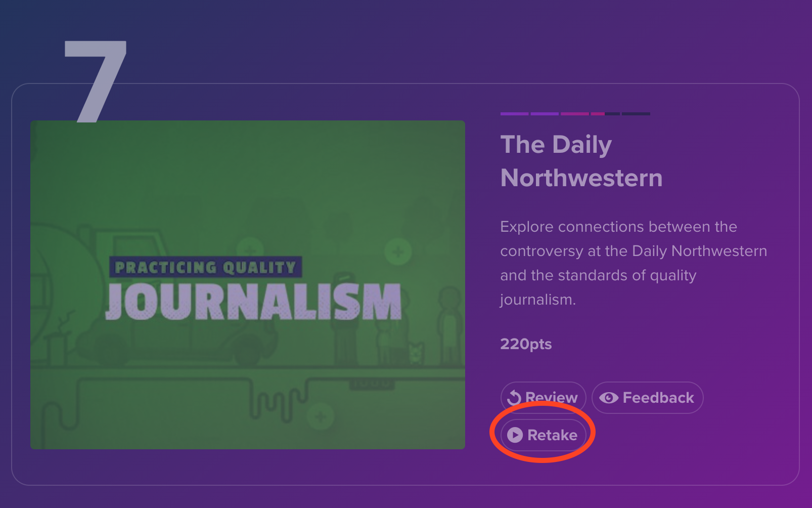This screenshot has height=508, width=812.
Task: Click the PRACTICING QUALITY banner label
Action: tap(205, 267)
